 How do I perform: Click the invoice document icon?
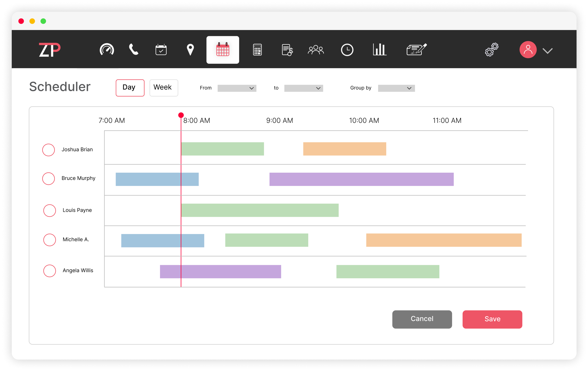tap(287, 49)
